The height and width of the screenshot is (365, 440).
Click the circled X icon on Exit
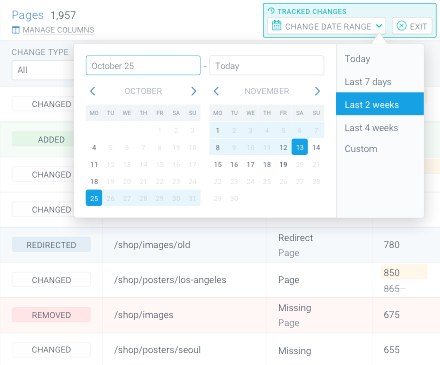coord(402,26)
